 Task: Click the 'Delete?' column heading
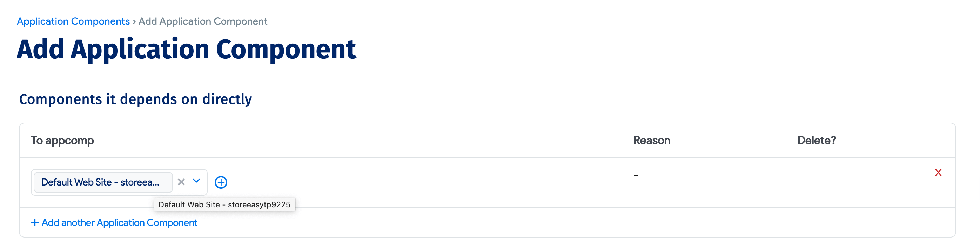click(816, 140)
